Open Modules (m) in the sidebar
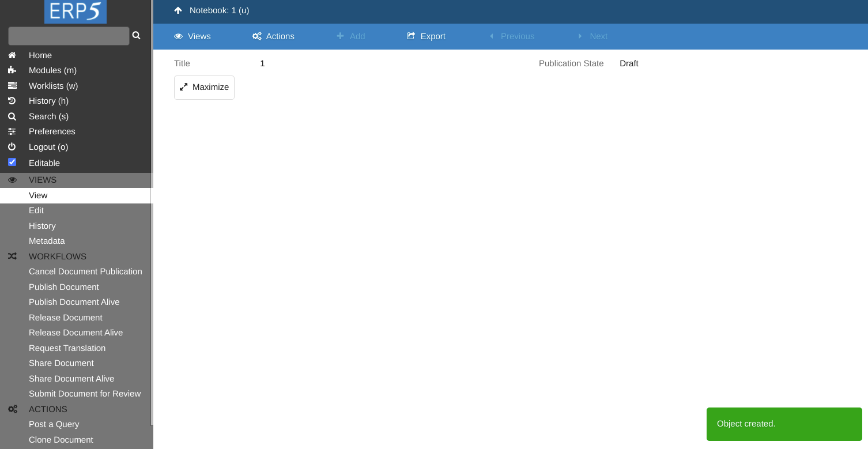Screen dimensions: 868x449 point(52,70)
